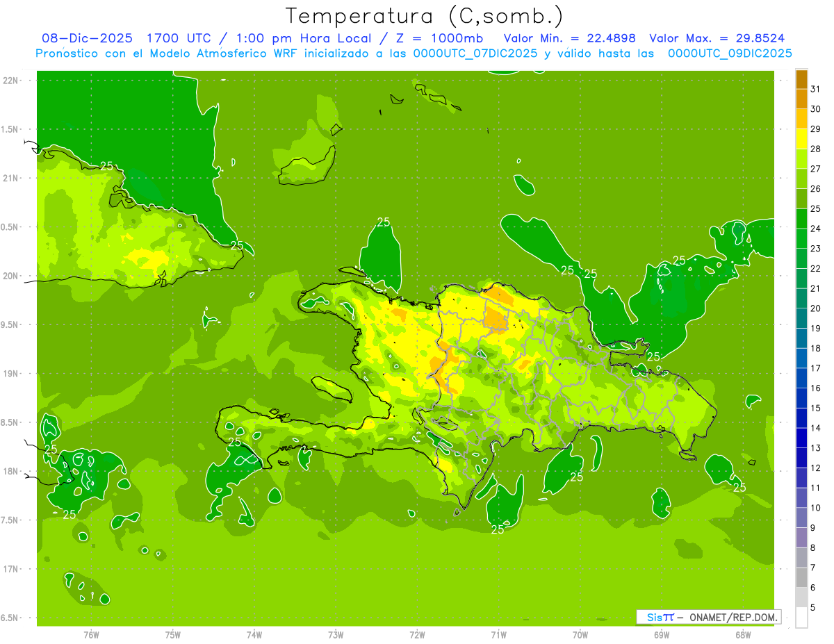Click the '75W' longitude axis label
This screenshot has height=644, width=834.
[x=173, y=634]
